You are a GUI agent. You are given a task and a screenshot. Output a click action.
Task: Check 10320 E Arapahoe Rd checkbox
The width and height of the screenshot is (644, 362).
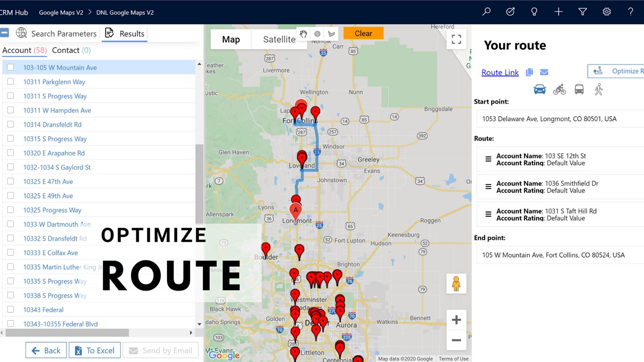pyautogui.click(x=11, y=153)
